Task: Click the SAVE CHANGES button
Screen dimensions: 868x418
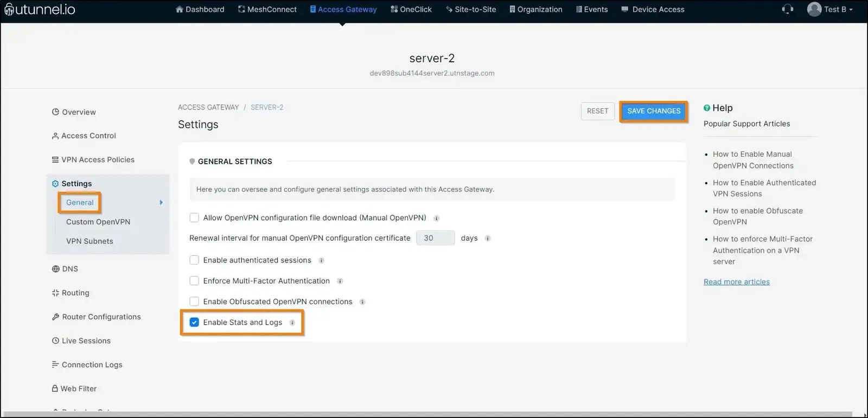Action: tap(654, 111)
